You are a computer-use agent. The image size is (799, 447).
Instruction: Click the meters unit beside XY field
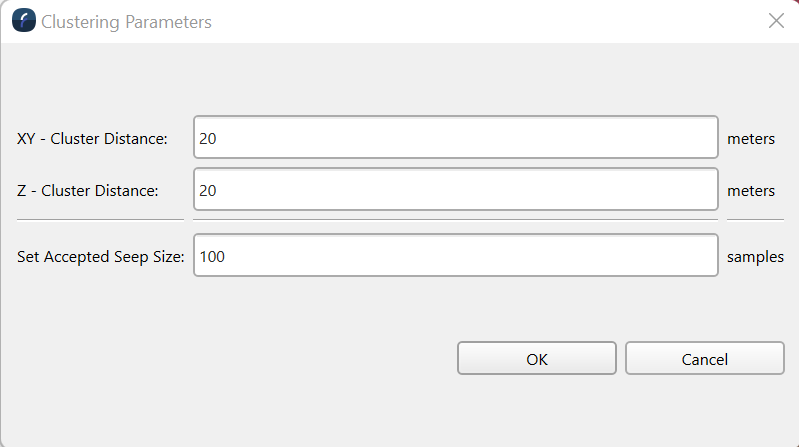[751, 139]
